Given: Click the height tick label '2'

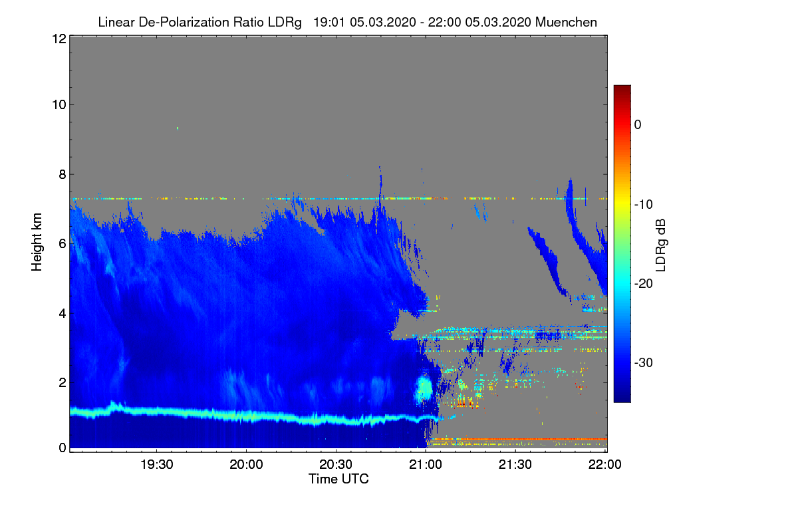Looking at the screenshot, I should point(61,382).
